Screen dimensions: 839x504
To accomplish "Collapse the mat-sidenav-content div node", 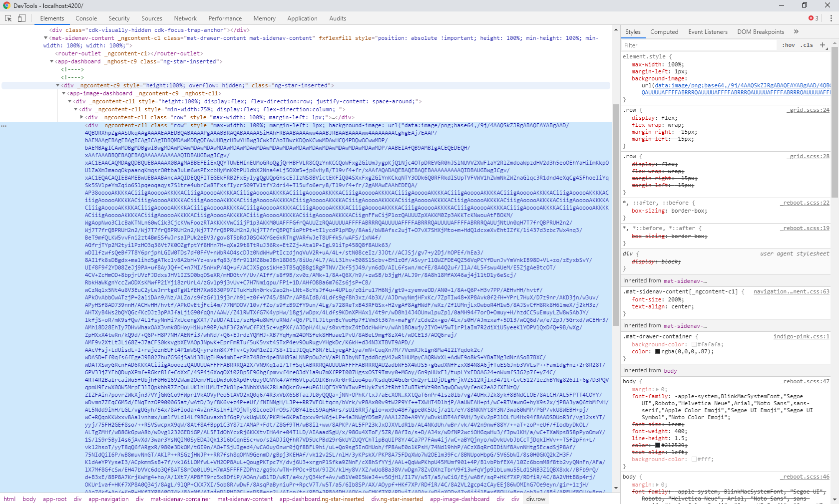I will 45,37.
